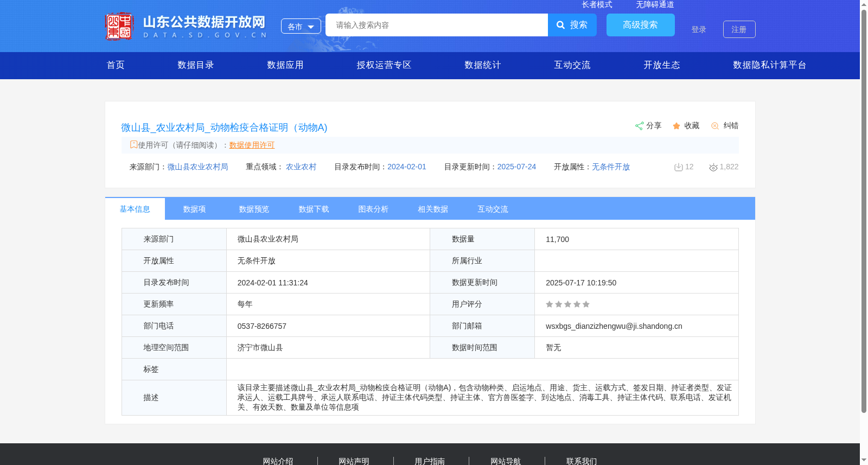Focus the search input field
This screenshot has width=868, height=465.
pos(437,25)
